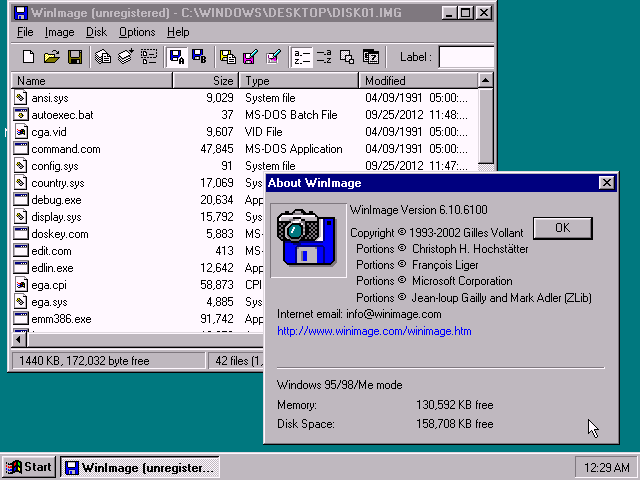Click "WinImage Version 6.10.6100" text
The width and height of the screenshot is (640, 480).
(x=419, y=210)
